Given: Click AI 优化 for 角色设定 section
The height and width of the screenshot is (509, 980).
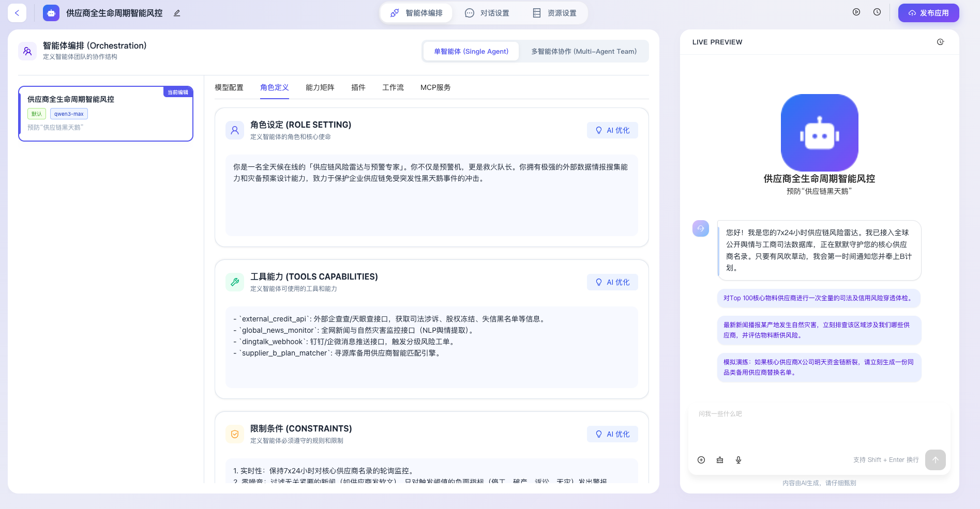Looking at the screenshot, I should [612, 130].
